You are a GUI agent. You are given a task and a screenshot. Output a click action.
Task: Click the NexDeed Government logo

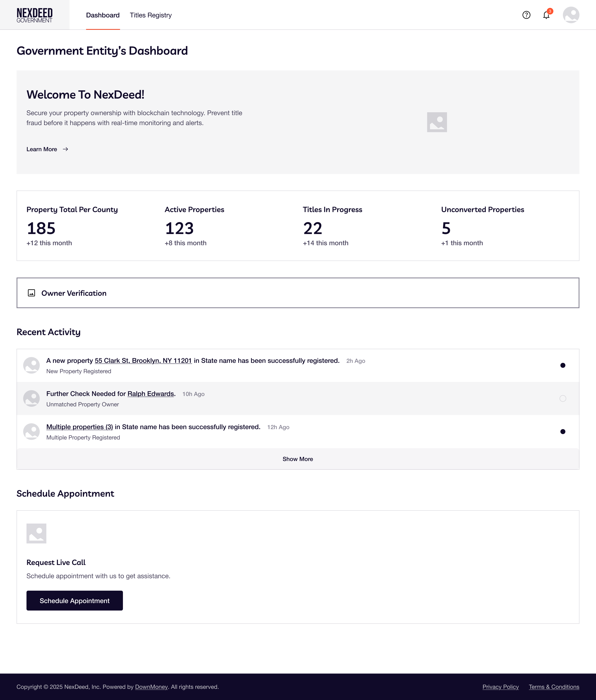[x=34, y=15]
